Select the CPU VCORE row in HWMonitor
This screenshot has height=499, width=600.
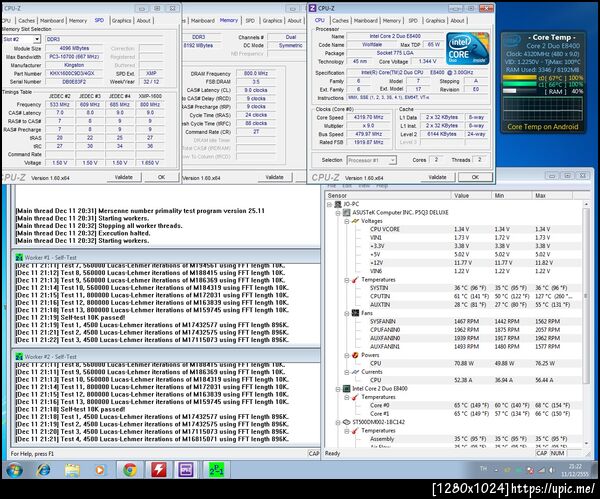[455, 229]
